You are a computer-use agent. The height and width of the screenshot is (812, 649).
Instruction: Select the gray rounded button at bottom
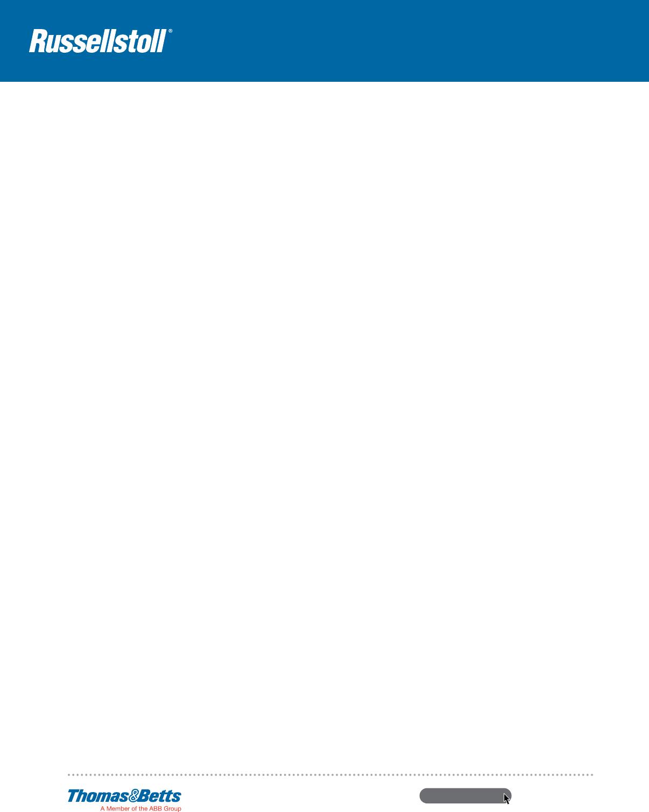click(x=465, y=796)
